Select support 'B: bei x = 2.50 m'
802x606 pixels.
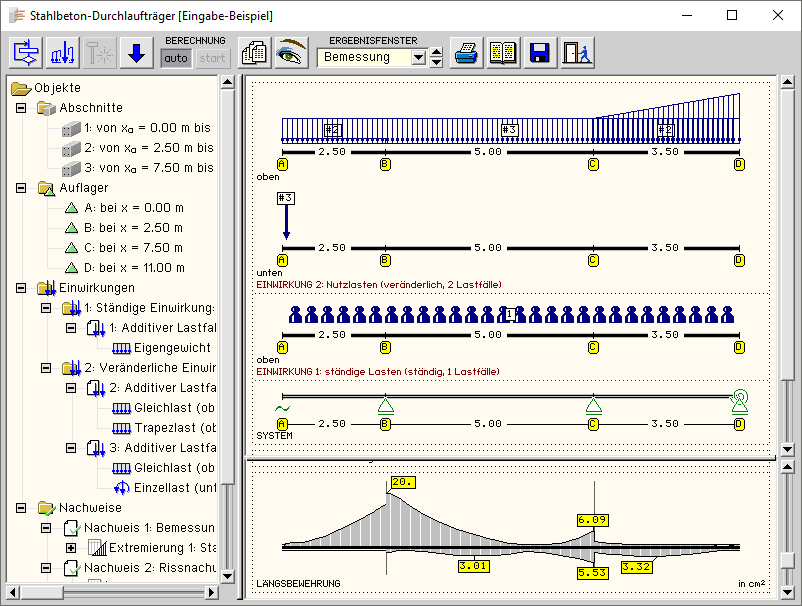tap(133, 228)
